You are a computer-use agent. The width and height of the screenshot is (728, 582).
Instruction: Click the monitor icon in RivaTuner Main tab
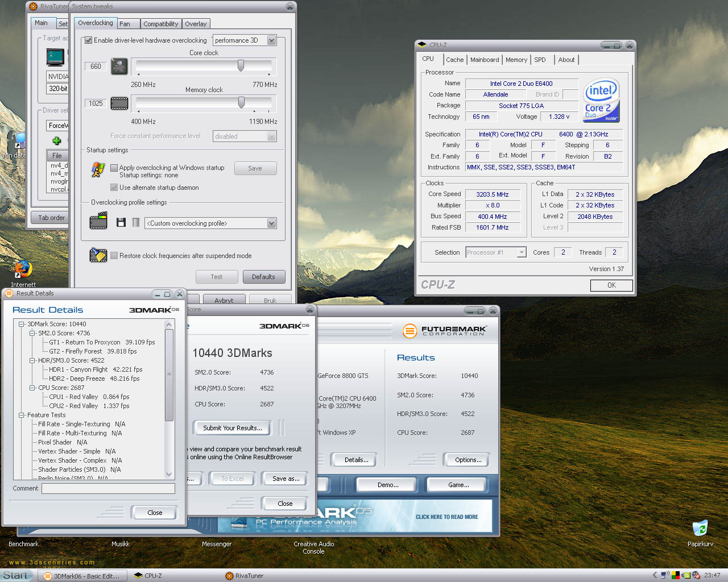pos(56,58)
